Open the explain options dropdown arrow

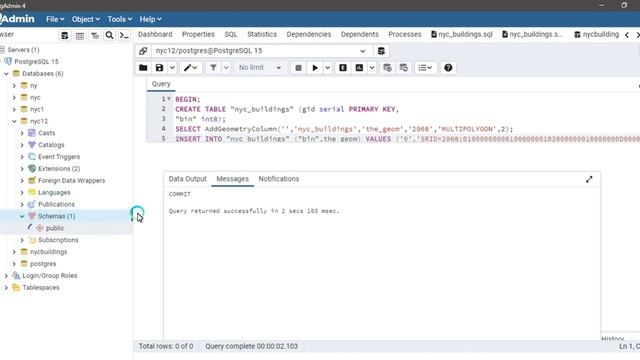372,68
